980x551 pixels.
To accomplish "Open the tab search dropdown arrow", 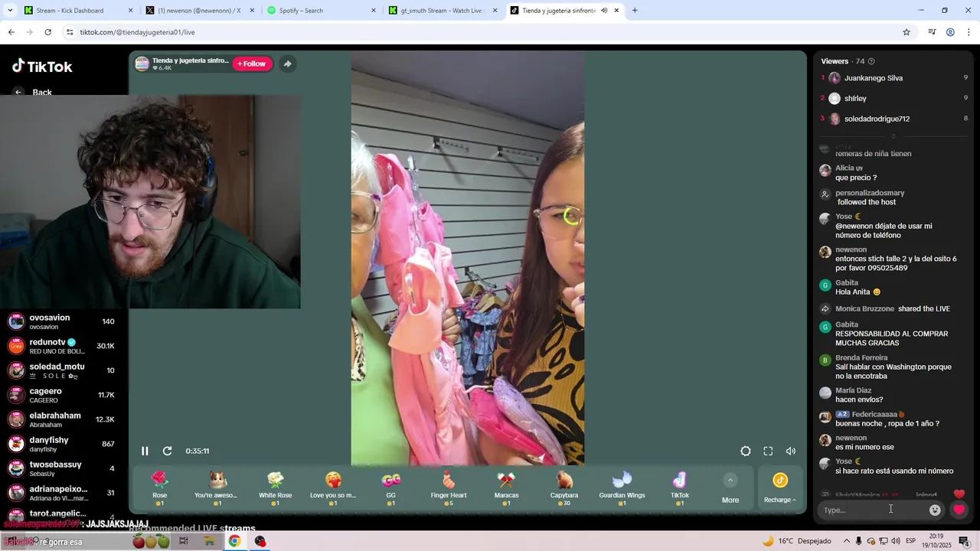I will 10,11.
